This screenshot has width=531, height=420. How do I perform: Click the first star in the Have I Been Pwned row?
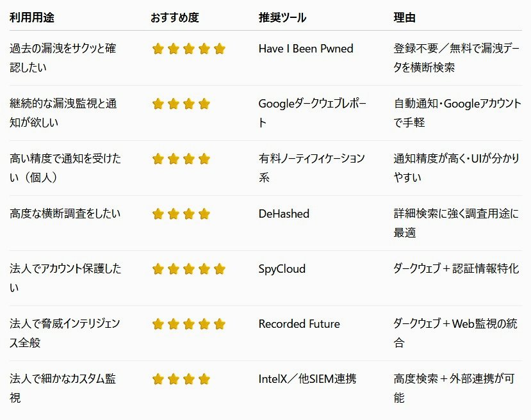click(158, 49)
